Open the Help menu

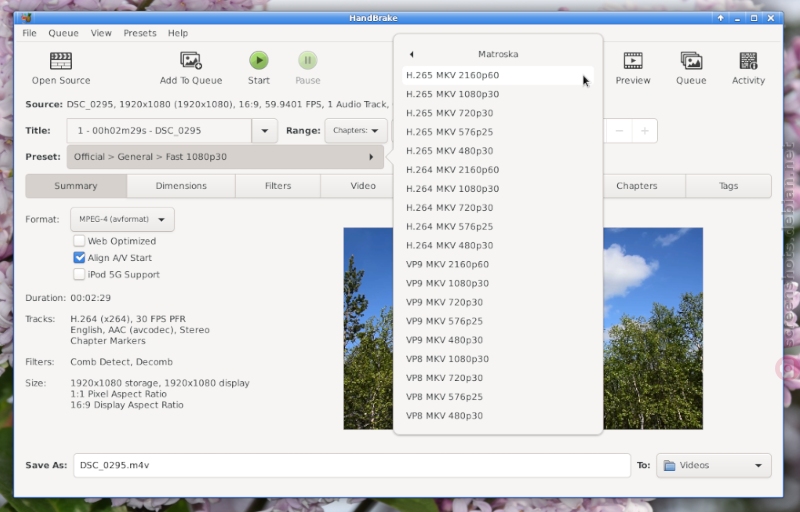coord(178,33)
